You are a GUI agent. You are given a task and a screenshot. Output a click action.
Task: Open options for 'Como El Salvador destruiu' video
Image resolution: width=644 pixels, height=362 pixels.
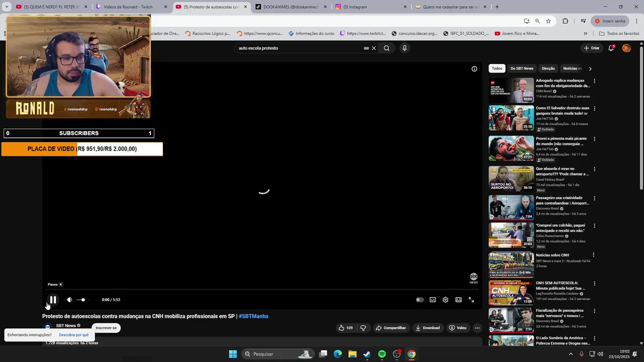(x=594, y=109)
